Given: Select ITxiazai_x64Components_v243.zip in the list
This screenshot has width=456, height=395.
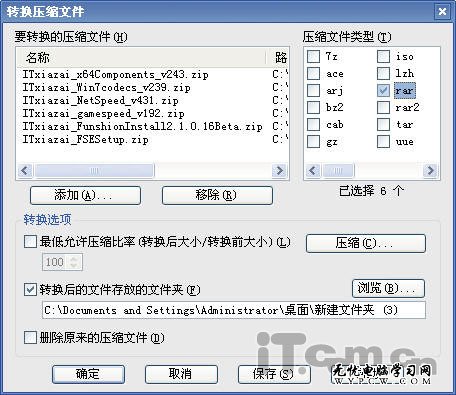Looking at the screenshot, I should click(x=115, y=74).
